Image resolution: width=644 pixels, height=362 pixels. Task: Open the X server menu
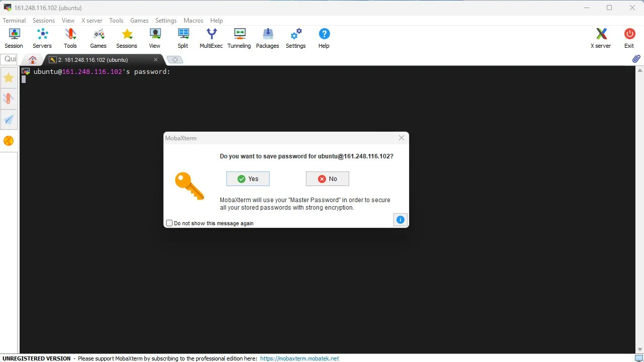point(92,21)
